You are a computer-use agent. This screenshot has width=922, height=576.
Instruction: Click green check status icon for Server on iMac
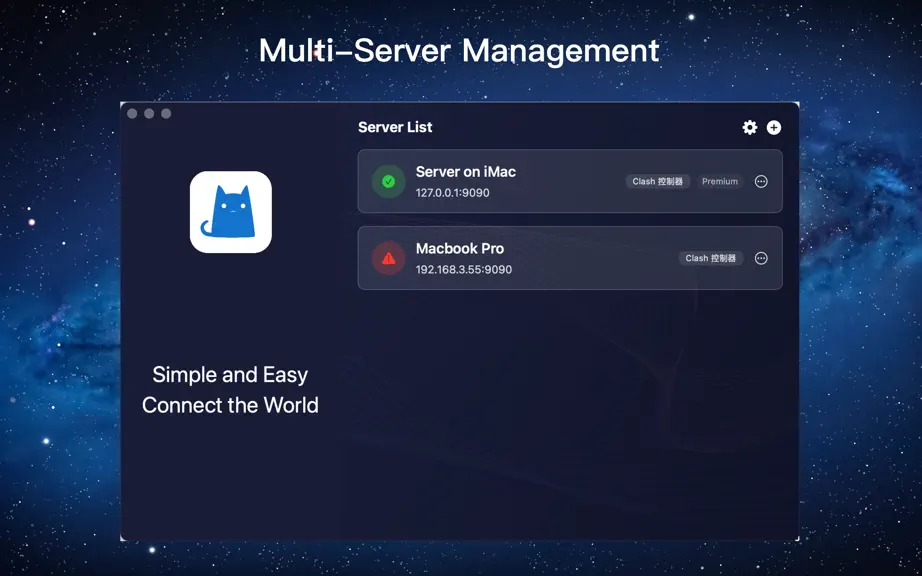388,182
